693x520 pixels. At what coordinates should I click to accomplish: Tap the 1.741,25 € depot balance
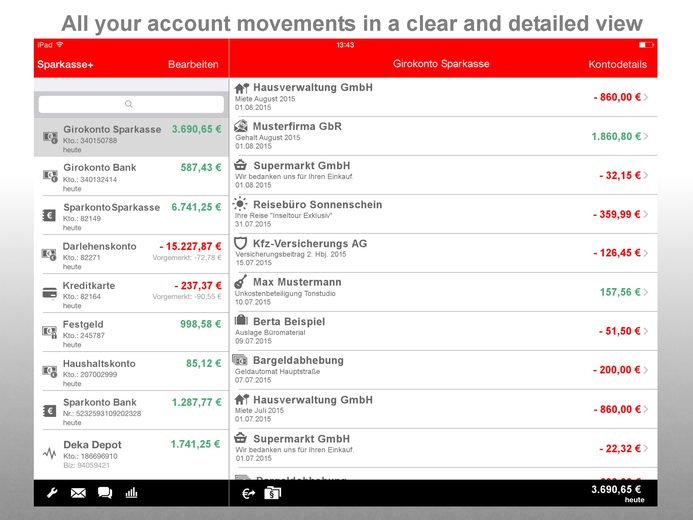pos(195,444)
